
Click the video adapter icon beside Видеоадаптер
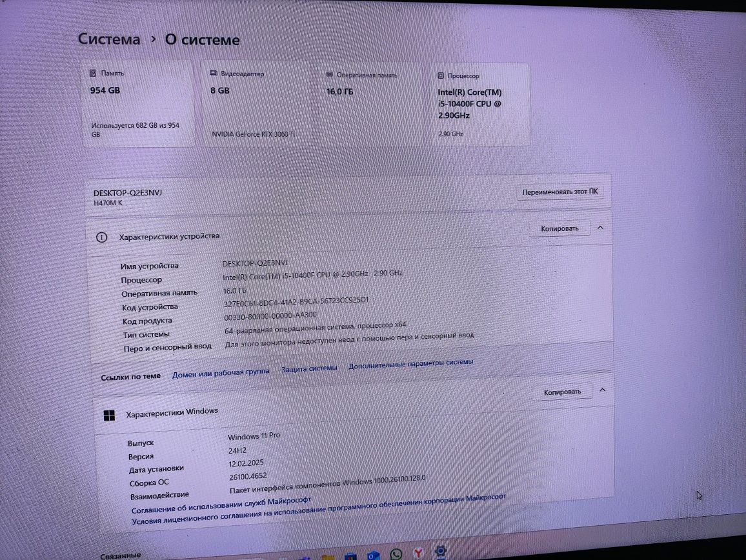click(x=214, y=74)
